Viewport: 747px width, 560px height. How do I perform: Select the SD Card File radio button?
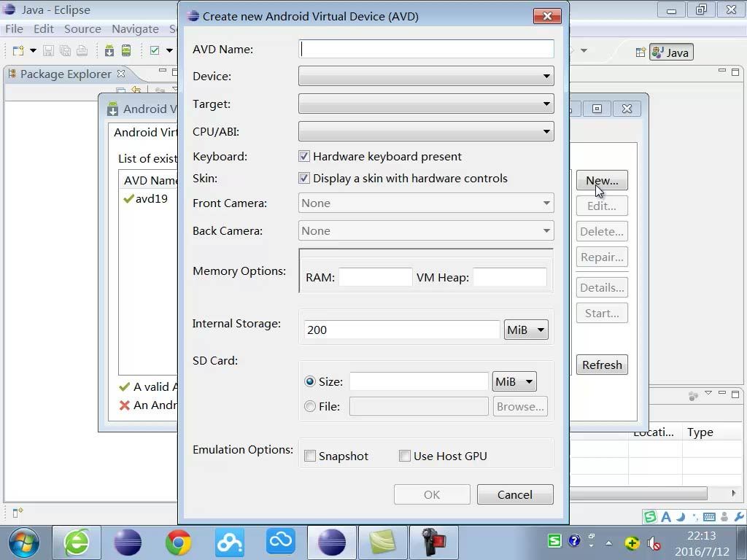(309, 406)
